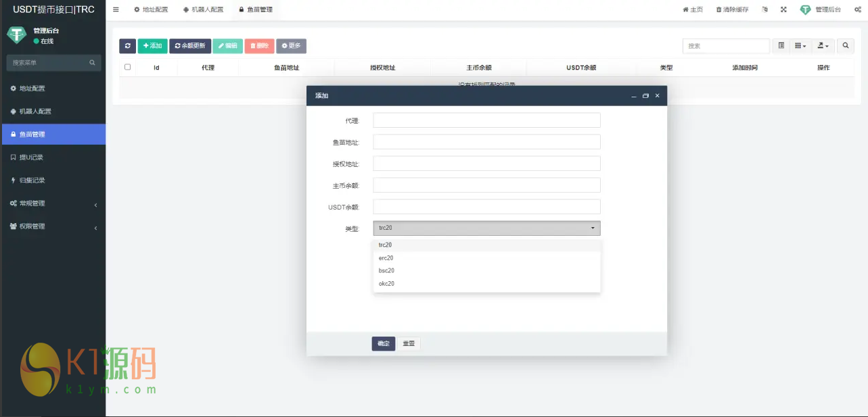Choose trc20 from the dropdown list
The image size is (868, 417).
point(486,245)
